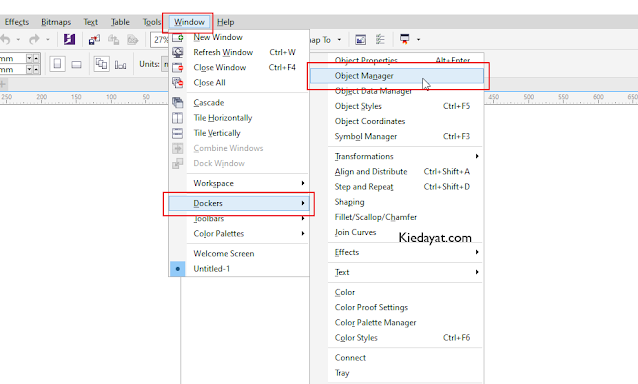Click the All Pages layout icon
This screenshot has height=384, width=638.
point(101,64)
